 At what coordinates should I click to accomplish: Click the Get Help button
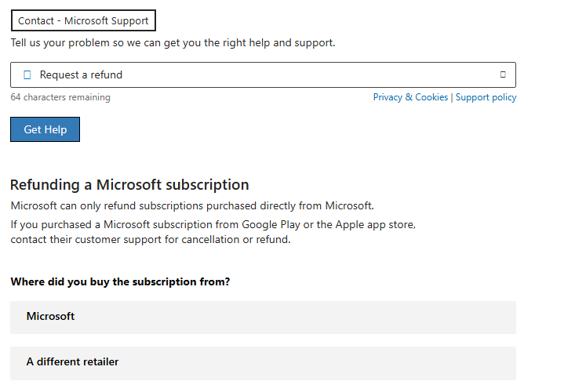click(45, 129)
